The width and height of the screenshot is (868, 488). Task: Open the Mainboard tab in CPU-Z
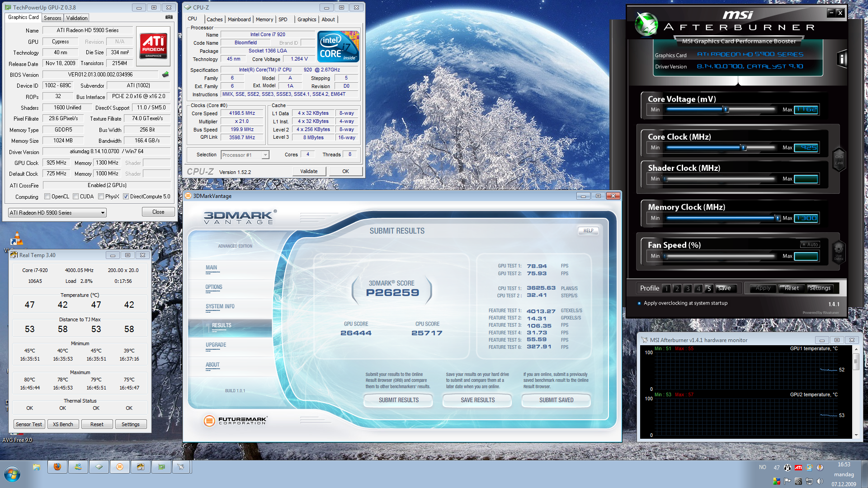click(x=239, y=19)
